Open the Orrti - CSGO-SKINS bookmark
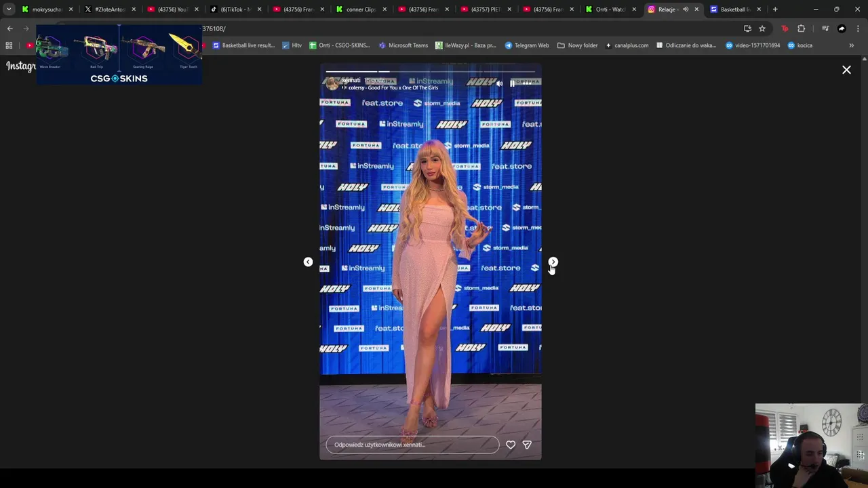This screenshot has width=868, height=488. pos(339,45)
